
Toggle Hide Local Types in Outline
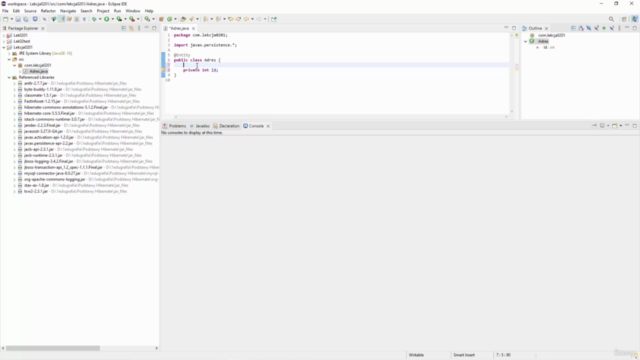tap(612, 28)
